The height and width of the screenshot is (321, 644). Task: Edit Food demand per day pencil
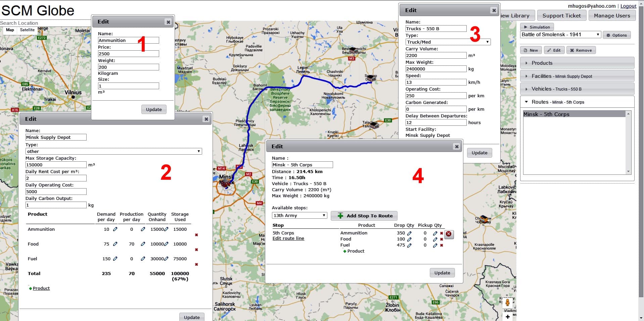click(x=115, y=244)
